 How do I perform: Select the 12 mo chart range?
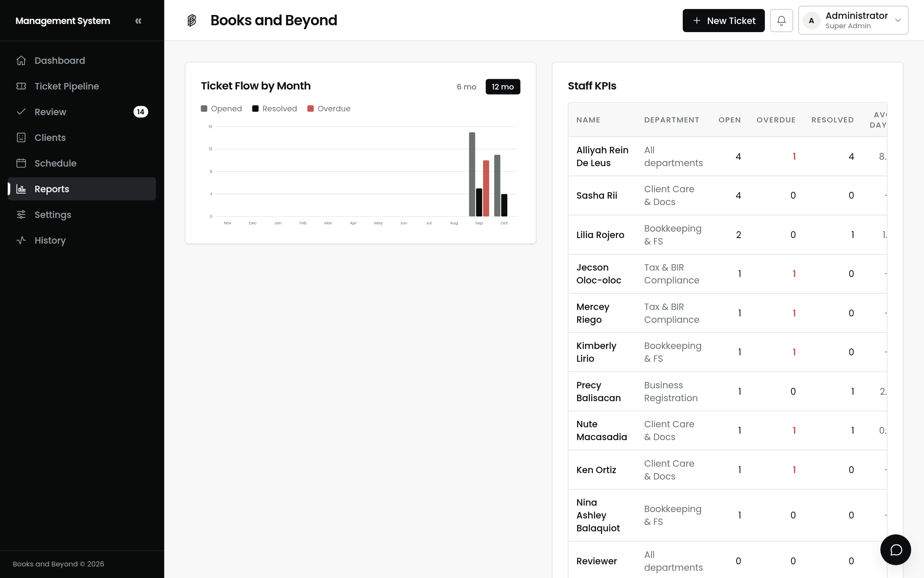pyautogui.click(x=503, y=86)
